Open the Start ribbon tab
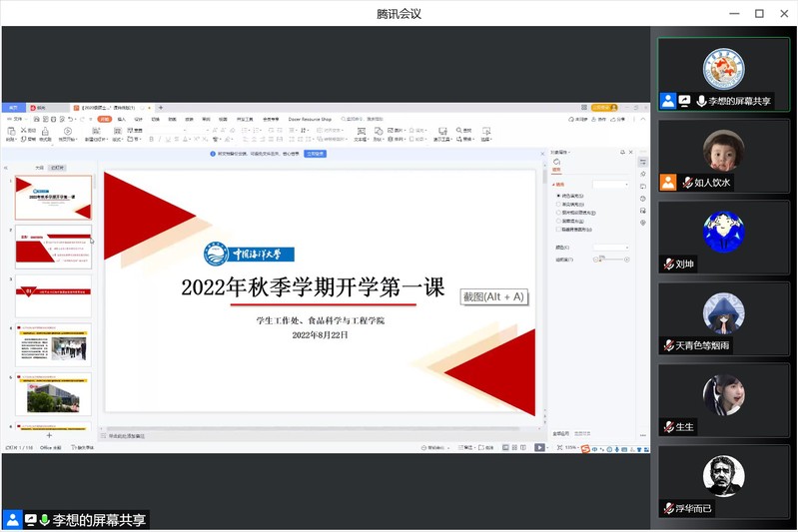Viewport: 798px width, 532px height. click(x=104, y=119)
